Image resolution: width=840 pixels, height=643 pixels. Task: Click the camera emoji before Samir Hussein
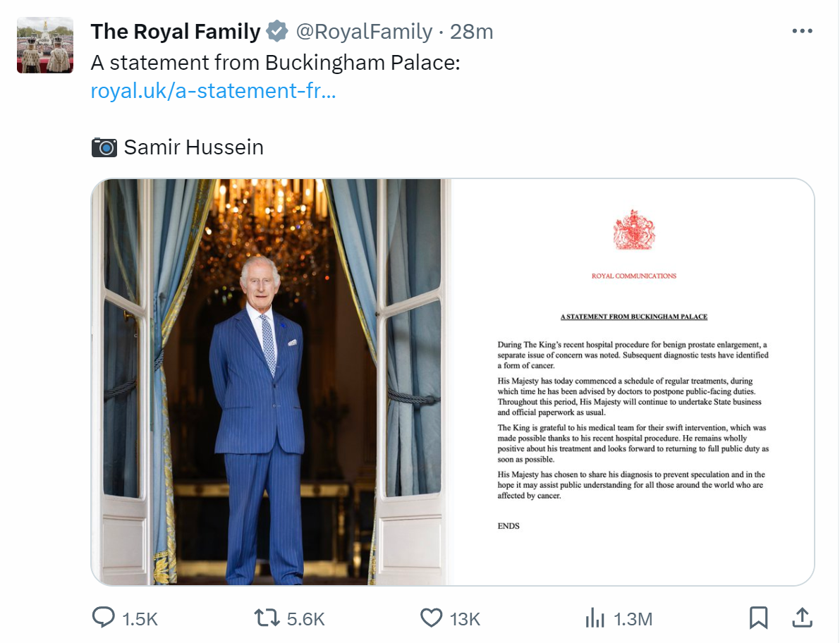104,147
